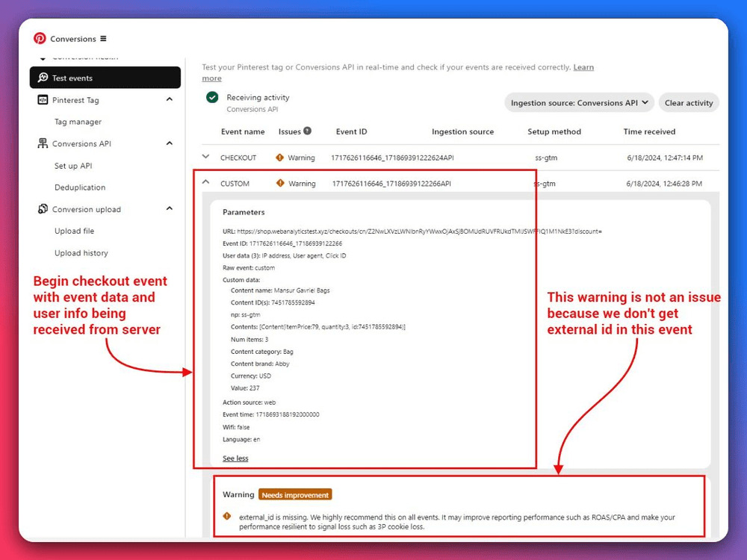747x560 pixels.
Task: Open Upload file page
Action: (x=74, y=231)
